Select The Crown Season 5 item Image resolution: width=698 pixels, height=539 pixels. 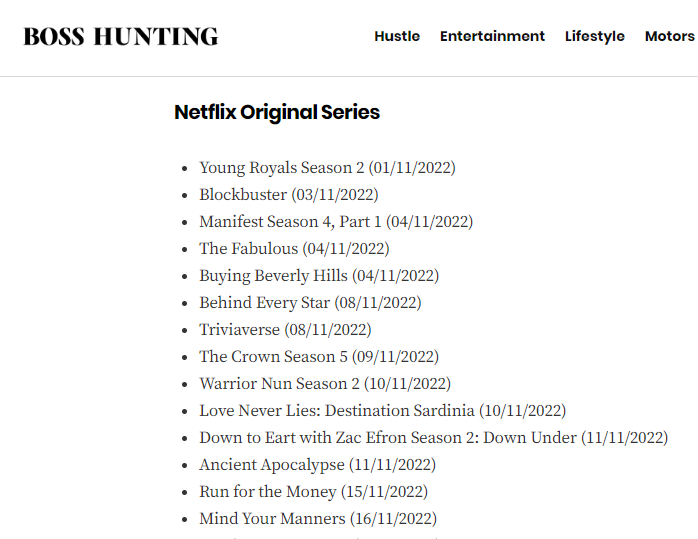coord(318,357)
